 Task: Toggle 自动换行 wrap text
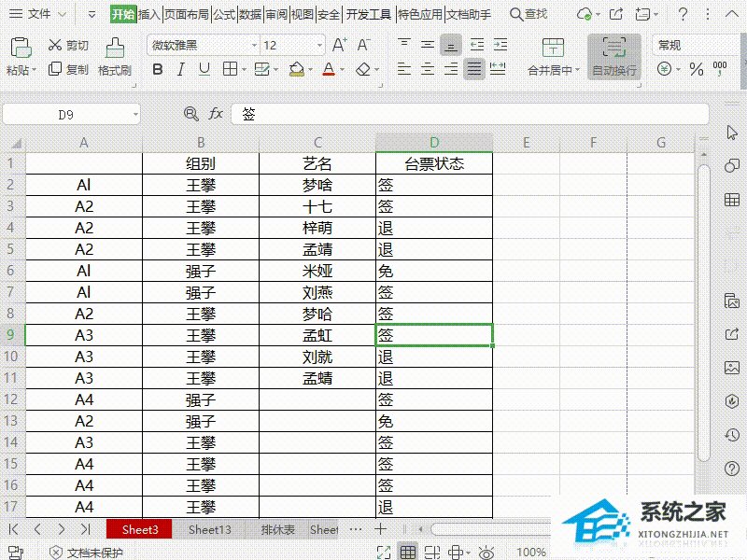pyautogui.click(x=616, y=58)
